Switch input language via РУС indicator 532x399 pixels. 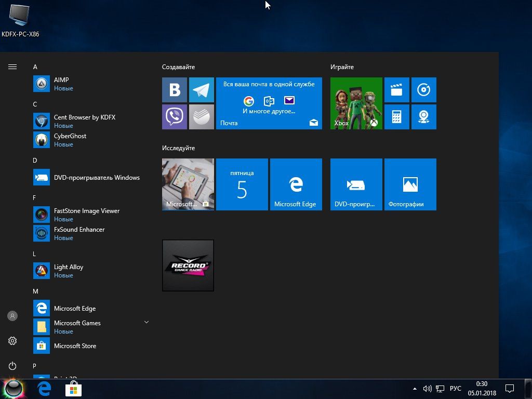(455, 389)
